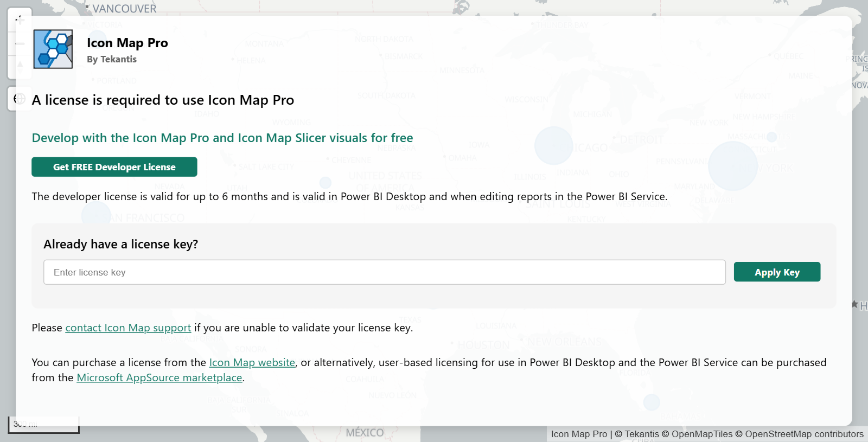The width and height of the screenshot is (868, 442).
Task: Toggle the globe projection map control
Action: click(20, 99)
